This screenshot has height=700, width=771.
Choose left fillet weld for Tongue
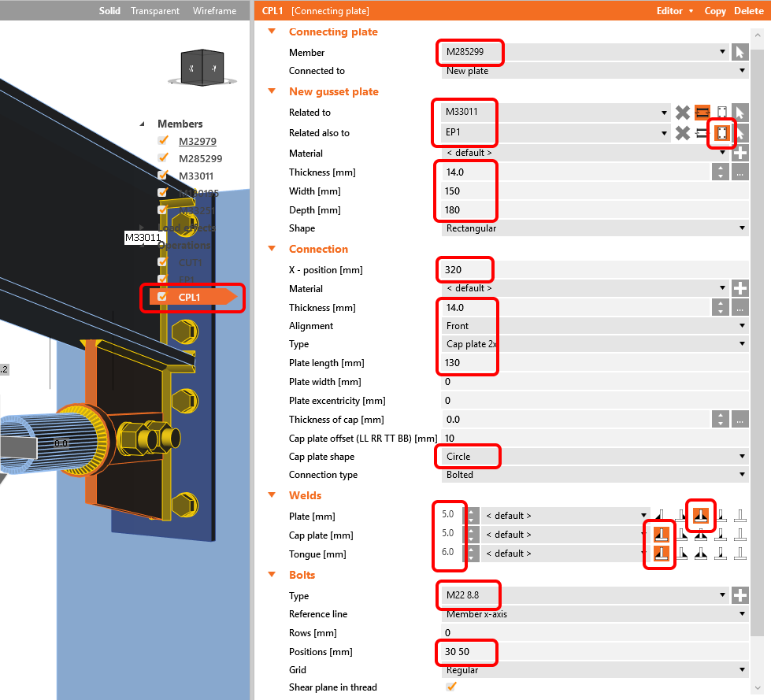click(x=662, y=554)
